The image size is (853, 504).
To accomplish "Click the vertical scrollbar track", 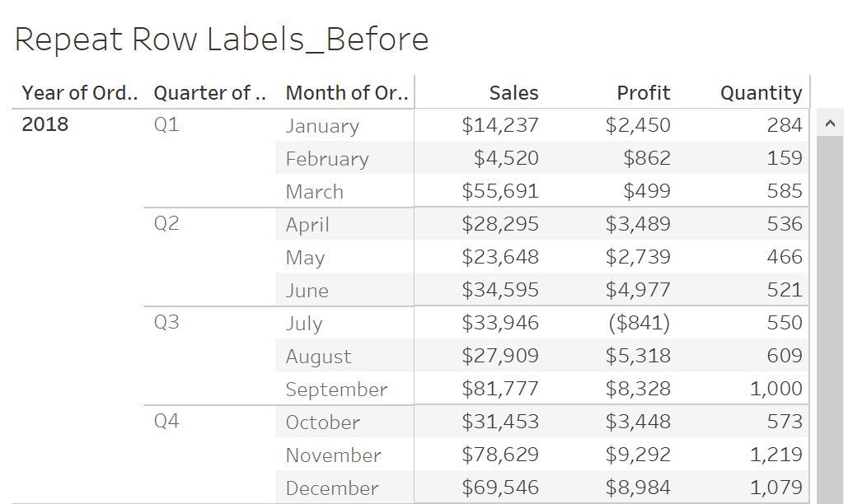I will pos(830,320).
